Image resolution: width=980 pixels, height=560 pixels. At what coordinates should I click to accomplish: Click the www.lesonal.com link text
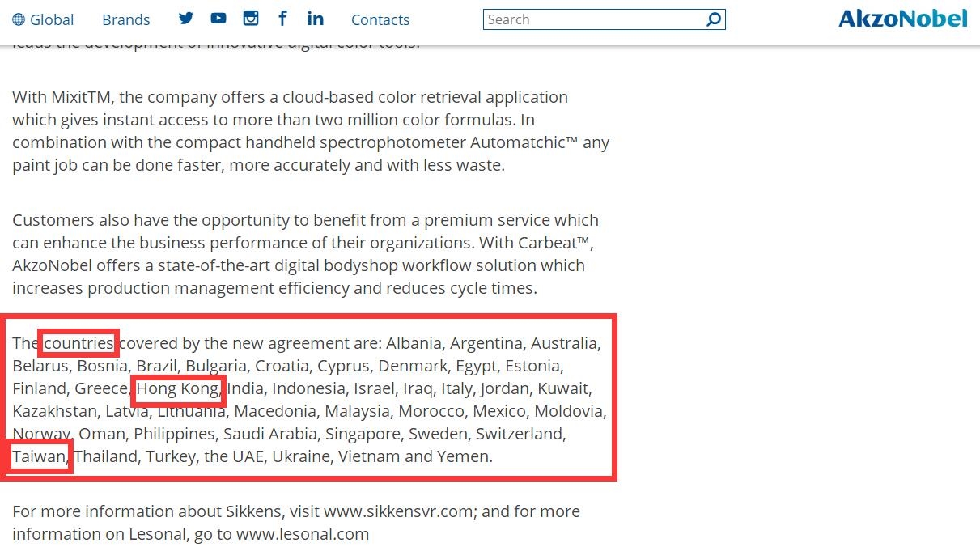303,534
